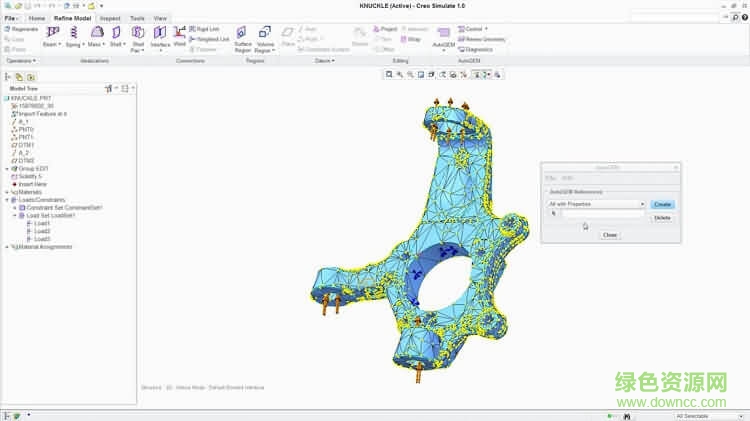
Task: Click the AutoGEM reference input field
Action: pyautogui.click(x=603, y=214)
